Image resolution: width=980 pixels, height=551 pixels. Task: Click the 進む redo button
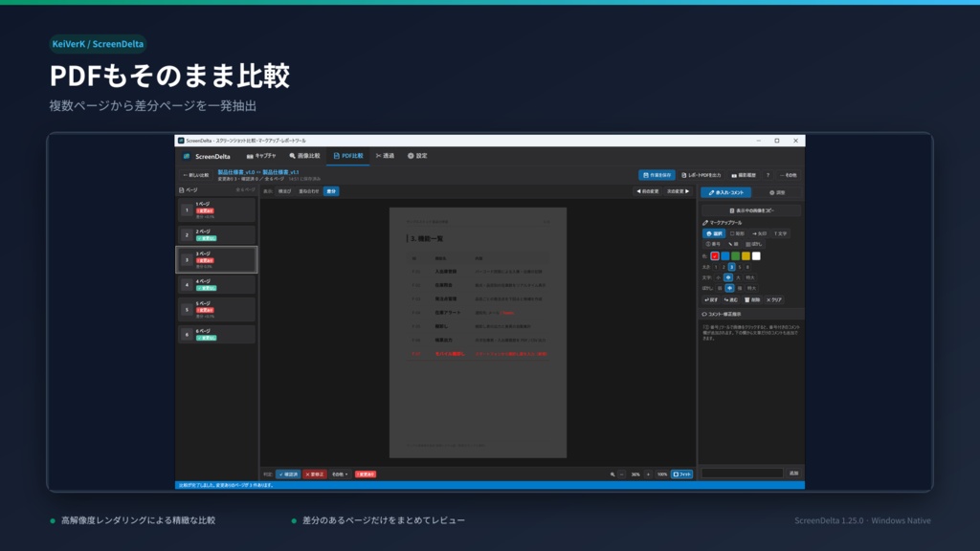(730, 299)
